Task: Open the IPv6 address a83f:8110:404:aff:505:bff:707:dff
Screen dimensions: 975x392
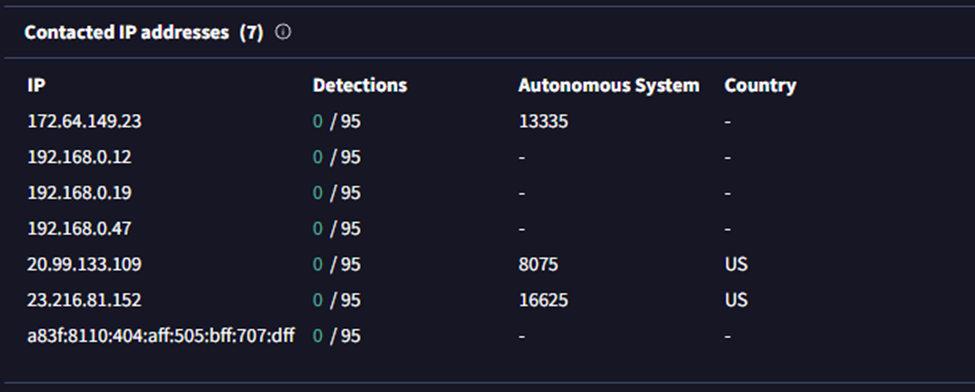Action: (160, 336)
